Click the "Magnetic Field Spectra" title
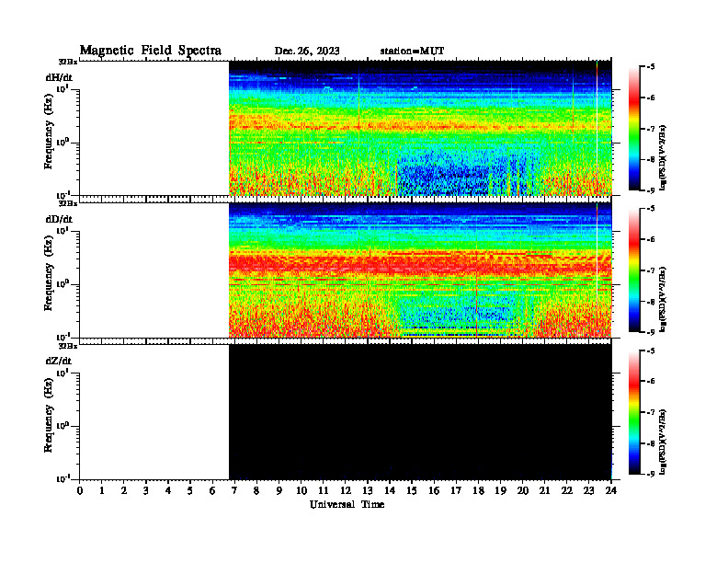This screenshot has height=563, width=728. (151, 51)
